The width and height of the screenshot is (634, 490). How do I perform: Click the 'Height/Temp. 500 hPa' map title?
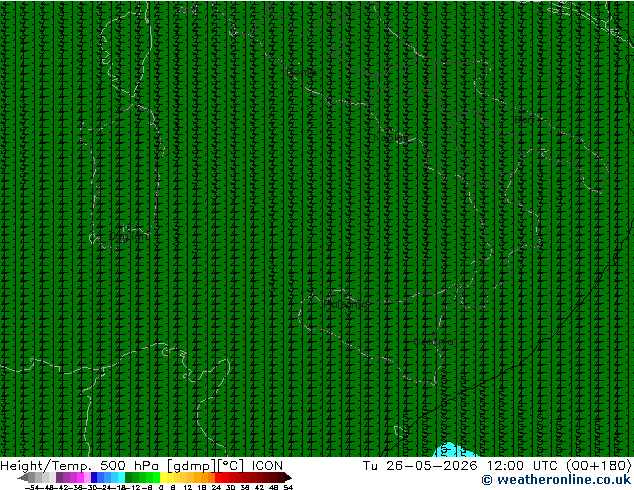78,465
